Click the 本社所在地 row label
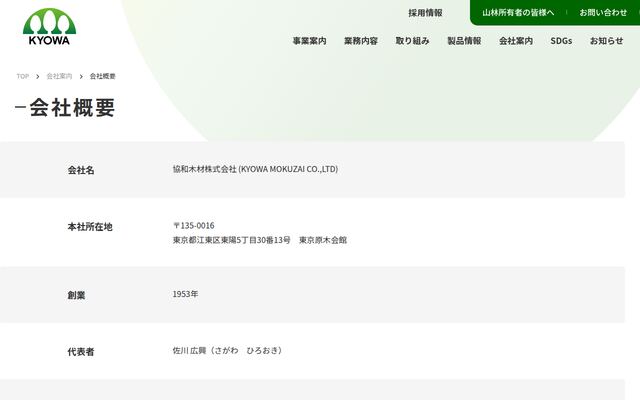Screen dimensions: 640x400 [x=90, y=227]
